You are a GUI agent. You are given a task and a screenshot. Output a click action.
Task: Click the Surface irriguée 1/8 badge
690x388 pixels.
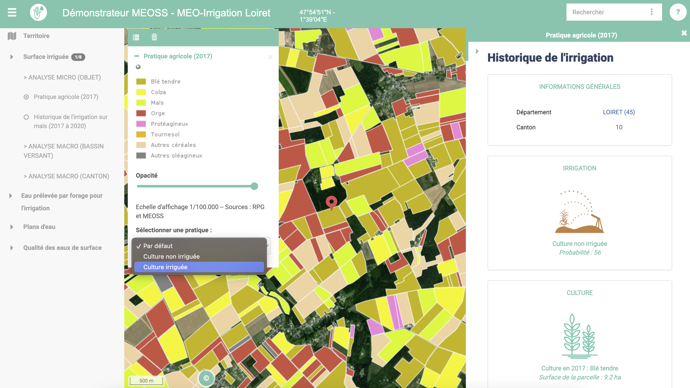pos(78,57)
